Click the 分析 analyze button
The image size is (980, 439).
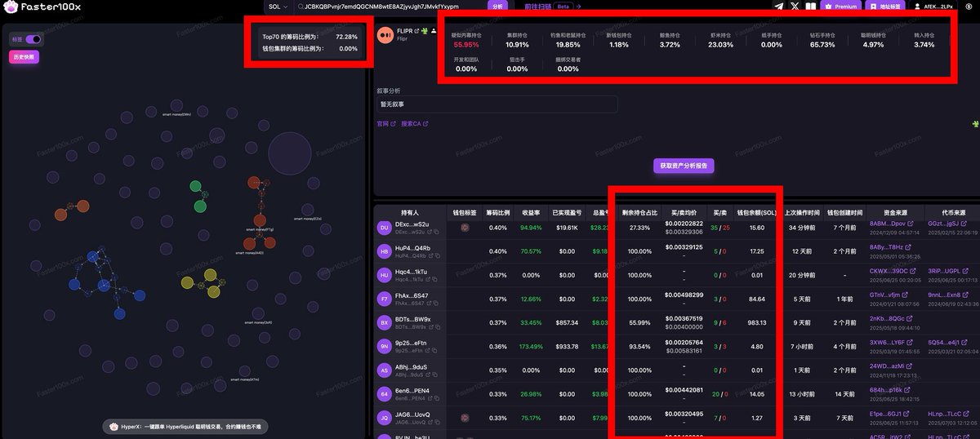click(497, 7)
